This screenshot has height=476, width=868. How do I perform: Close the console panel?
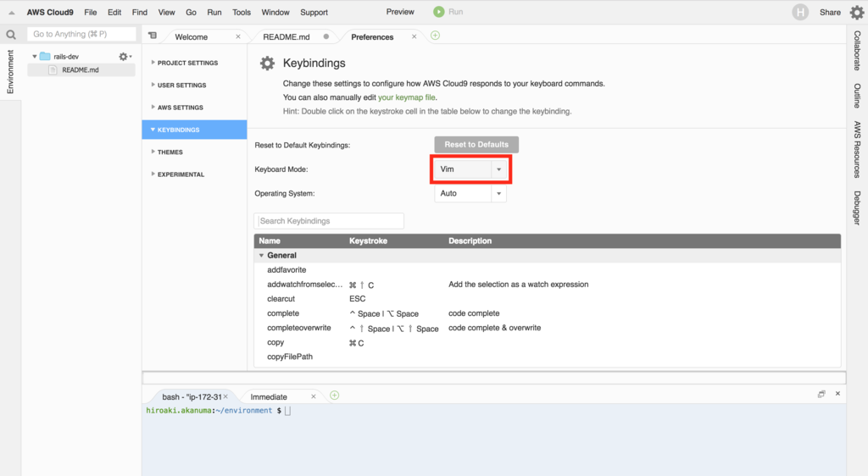pyautogui.click(x=837, y=394)
